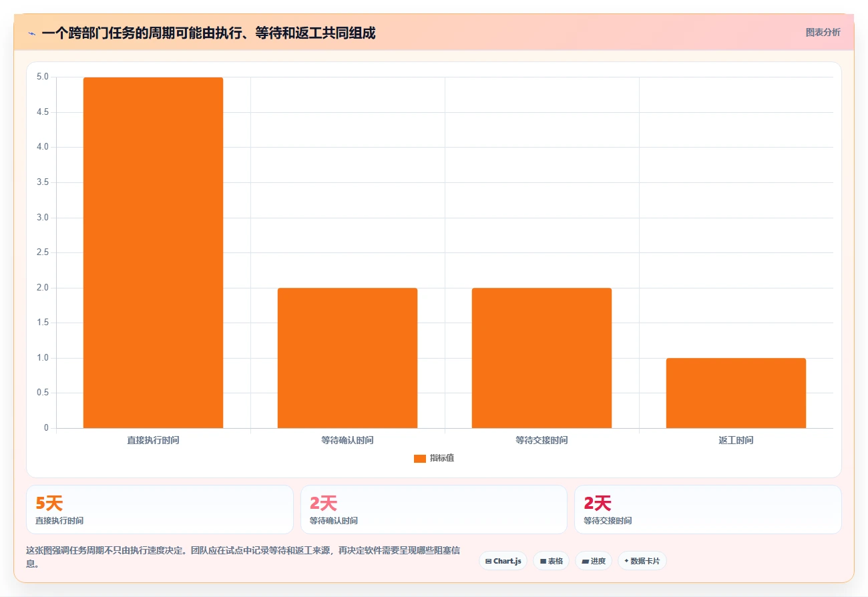The image size is (868, 597).
Task: Click the 指标值 legend label
Action: (442, 458)
